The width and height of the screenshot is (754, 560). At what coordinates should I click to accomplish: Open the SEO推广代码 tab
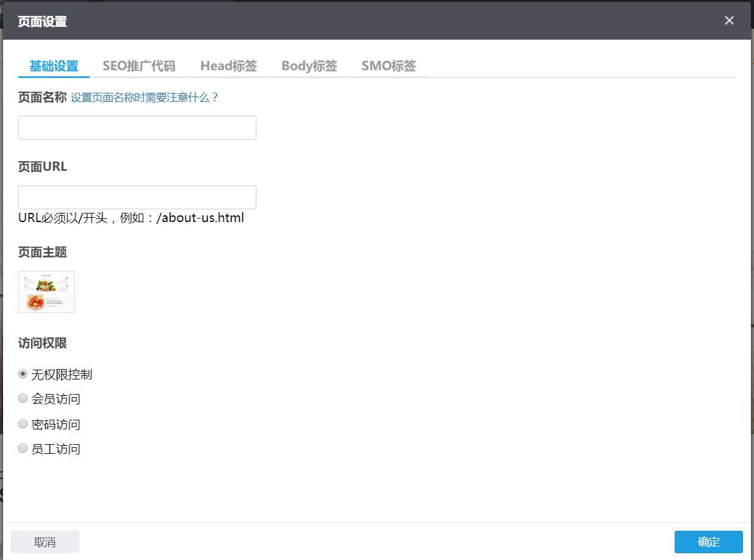click(139, 66)
